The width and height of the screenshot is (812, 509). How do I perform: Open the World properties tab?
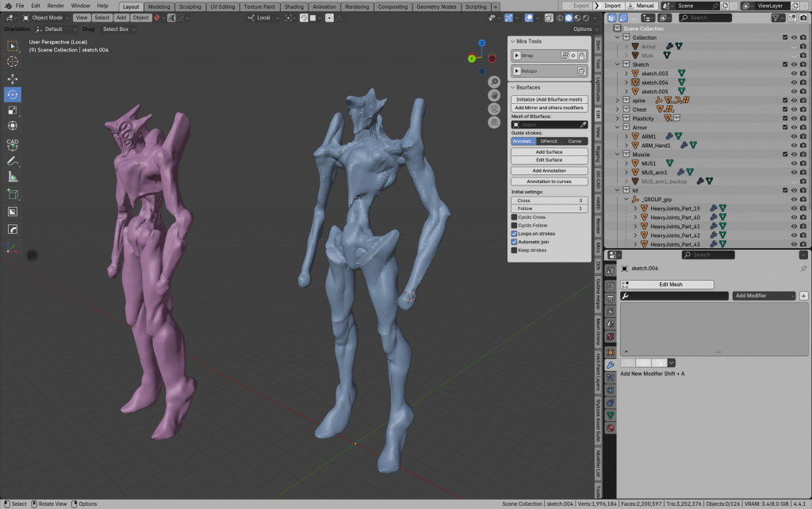coord(611,337)
